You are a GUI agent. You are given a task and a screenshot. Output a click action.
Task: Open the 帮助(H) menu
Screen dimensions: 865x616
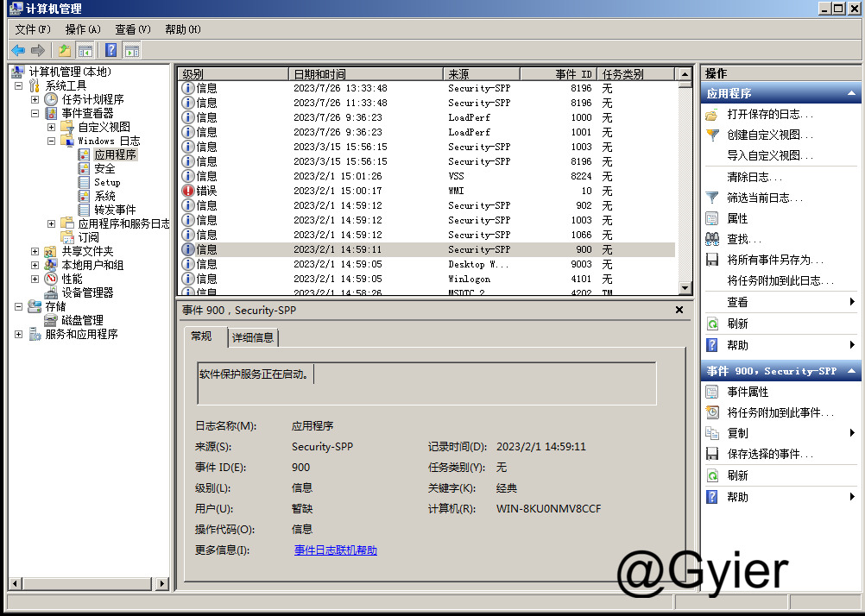(183, 29)
